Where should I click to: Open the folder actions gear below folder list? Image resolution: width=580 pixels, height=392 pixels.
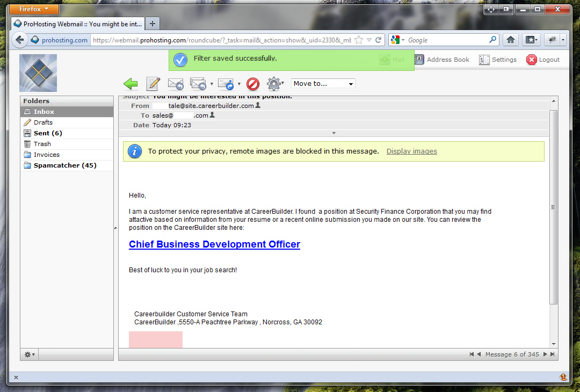(x=30, y=354)
